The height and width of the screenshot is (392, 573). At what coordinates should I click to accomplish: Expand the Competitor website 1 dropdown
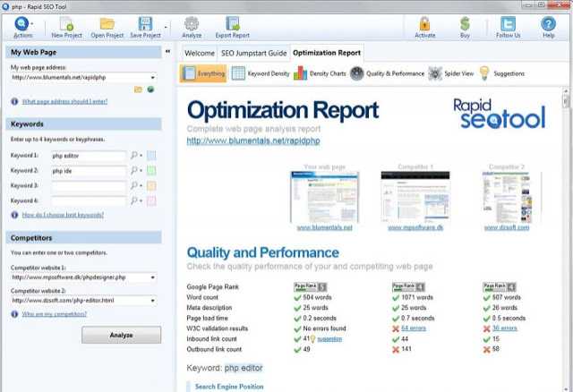pos(153,277)
